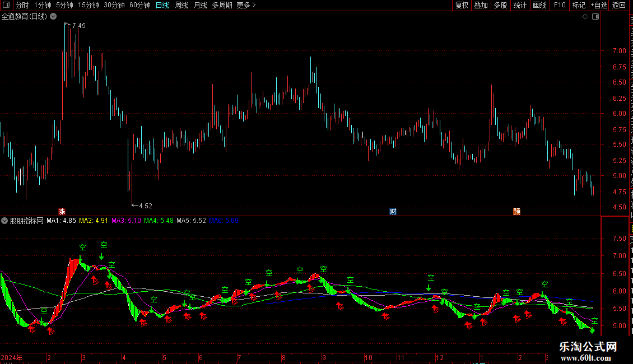This screenshot has height=364, width=633.
Task: Click the 7.45 high price label
Action: click(79, 26)
